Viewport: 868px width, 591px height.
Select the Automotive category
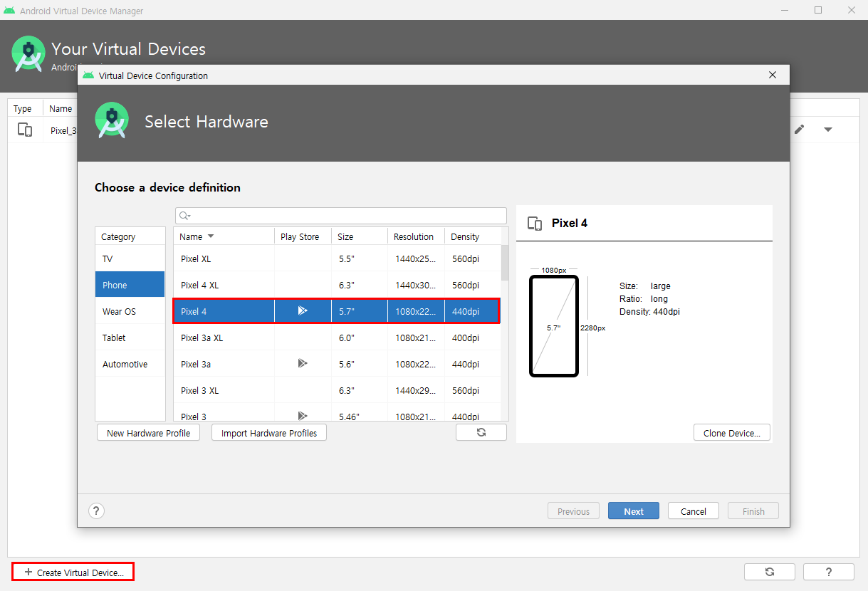click(130, 364)
